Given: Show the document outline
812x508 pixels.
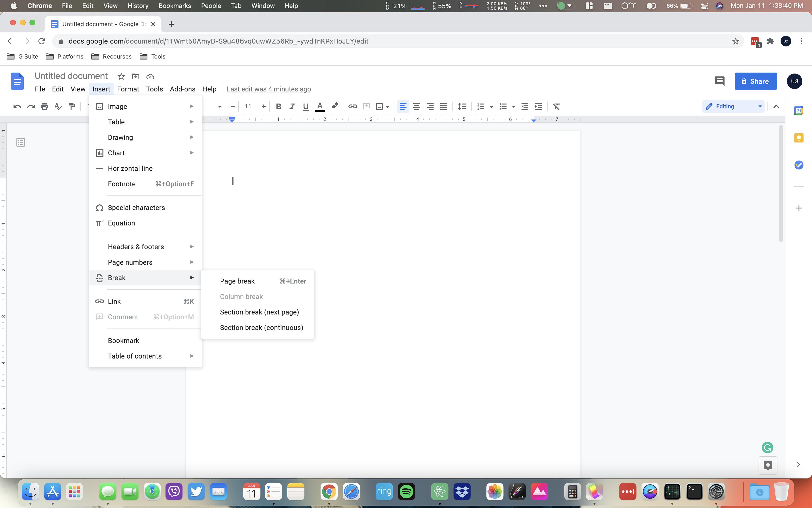Looking at the screenshot, I should click(x=21, y=142).
